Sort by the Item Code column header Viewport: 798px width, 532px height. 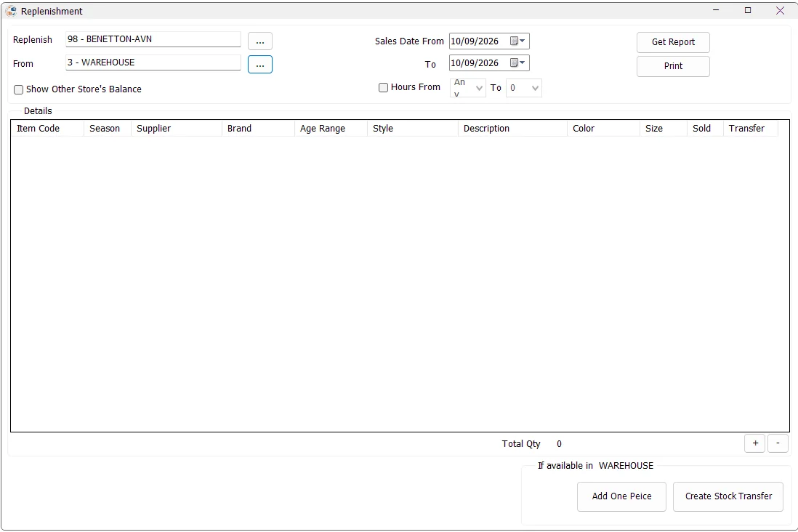coord(47,129)
